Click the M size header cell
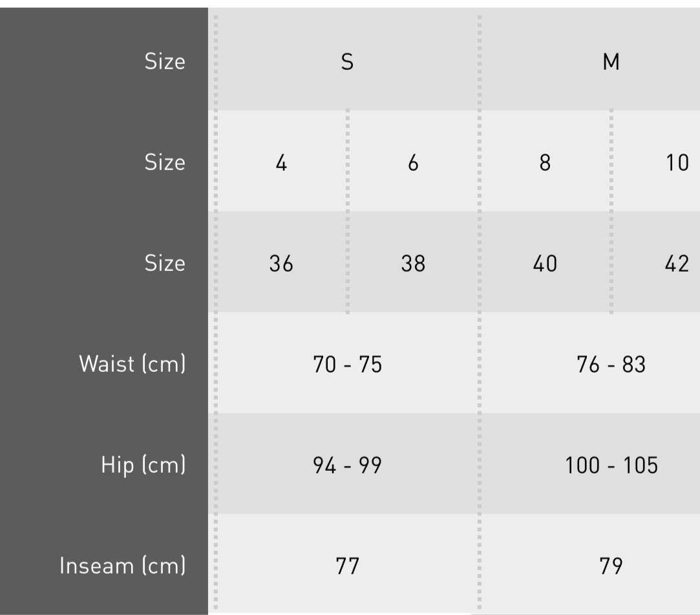This screenshot has width=700, height=615. (611, 62)
